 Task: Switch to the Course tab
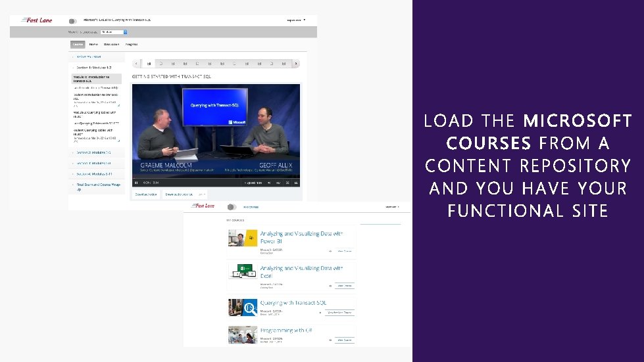(x=78, y=44)
